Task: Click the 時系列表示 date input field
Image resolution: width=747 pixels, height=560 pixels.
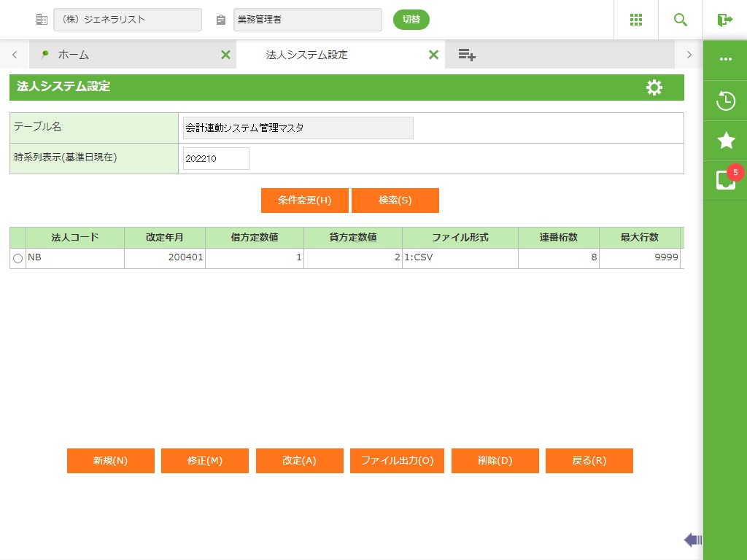Action: tap(216, 158)
